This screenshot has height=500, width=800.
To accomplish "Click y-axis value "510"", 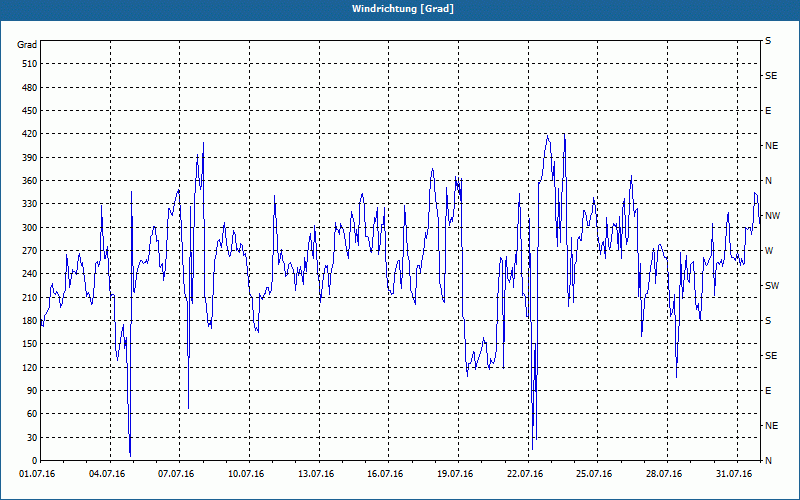I will point(30,64).
